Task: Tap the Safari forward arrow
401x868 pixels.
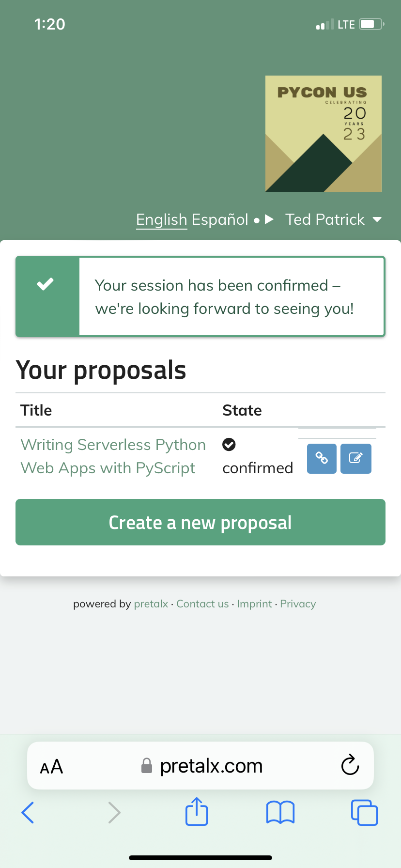Action: 114,812
